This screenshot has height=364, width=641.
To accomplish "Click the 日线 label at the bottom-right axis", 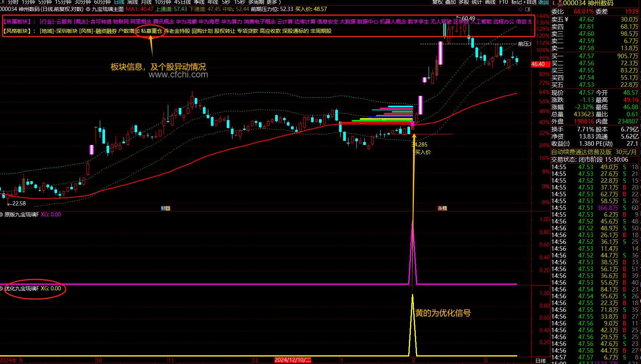I will 541,361.
